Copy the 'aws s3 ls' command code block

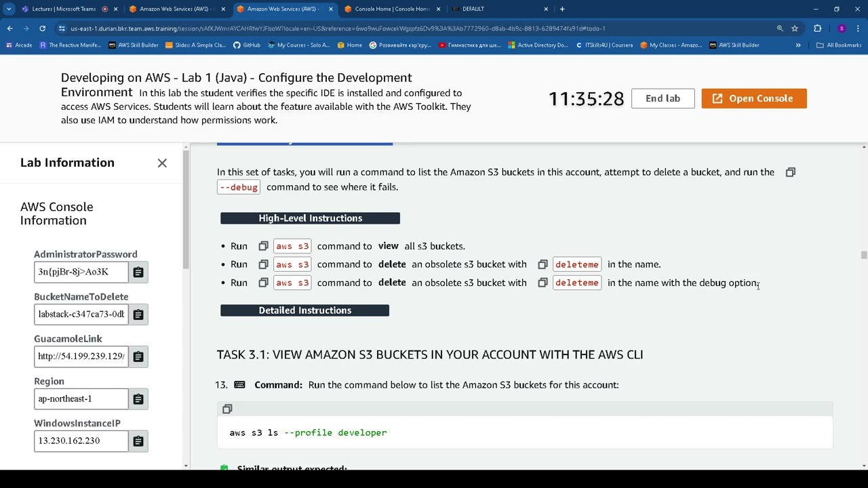click(227, 409)
